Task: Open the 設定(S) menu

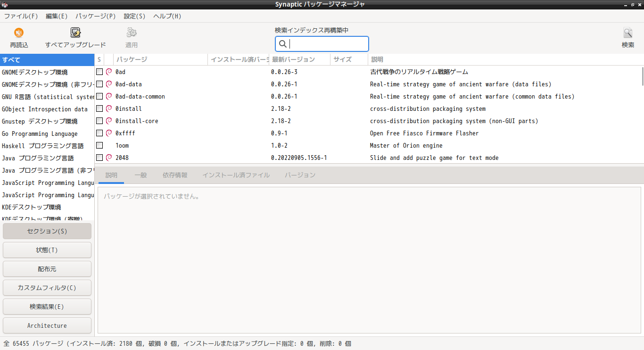Action: (134, 16)
